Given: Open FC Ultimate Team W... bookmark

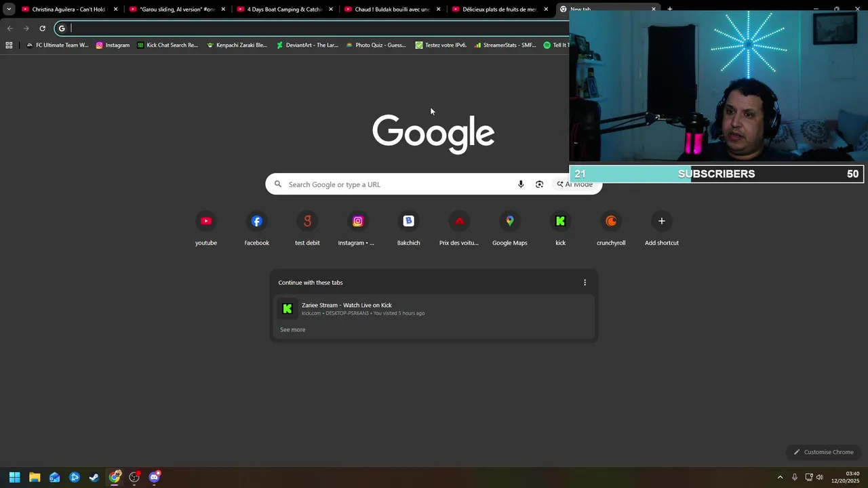Looking at the screenshot, I should [x=57, y=45].
